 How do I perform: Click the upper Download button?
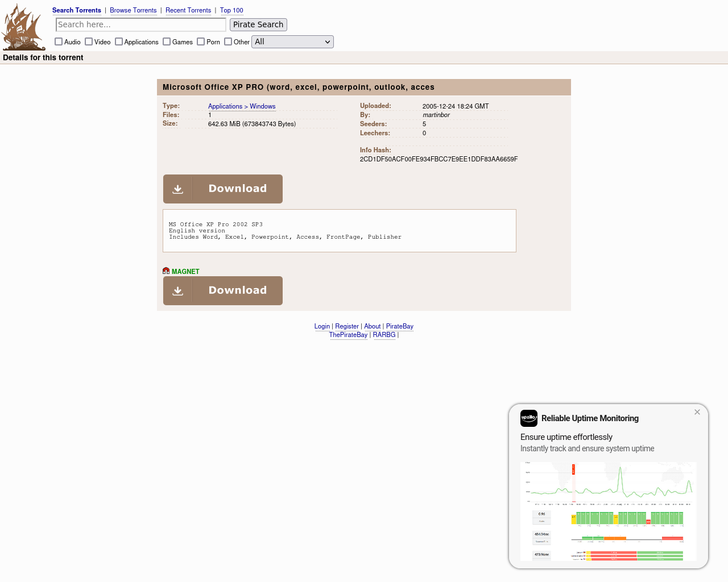click(x=223, y=189)
